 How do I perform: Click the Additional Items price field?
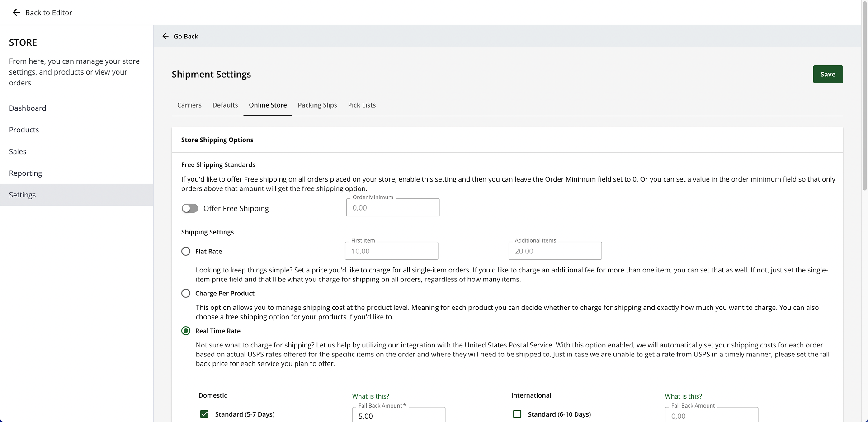[555, 251]
